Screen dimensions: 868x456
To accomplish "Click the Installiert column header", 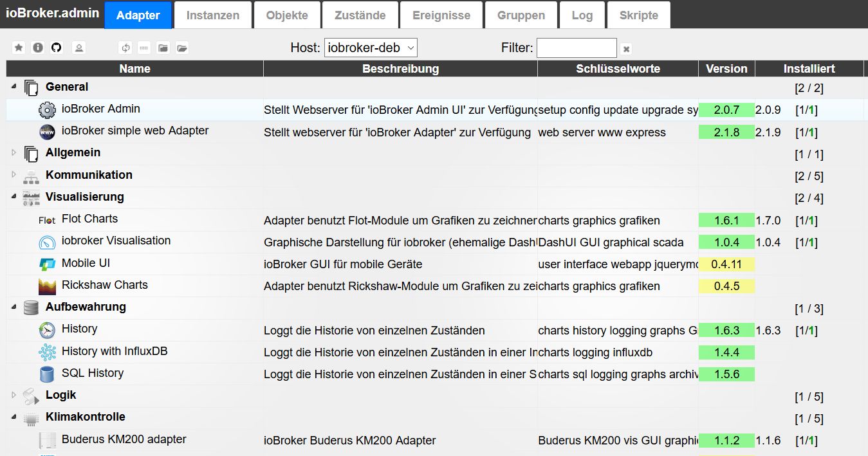I will pyautogui.click(x=809, y=68).
